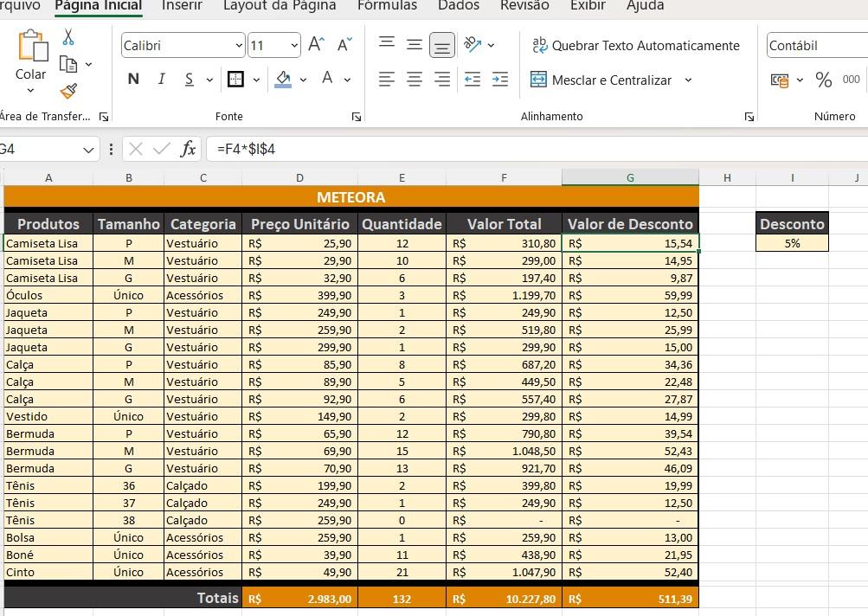This screenshot has height=616, width=868.
Task: Confirm formula entry with checkmark icon
Action: pyautogui.click(x=162, y=149)
